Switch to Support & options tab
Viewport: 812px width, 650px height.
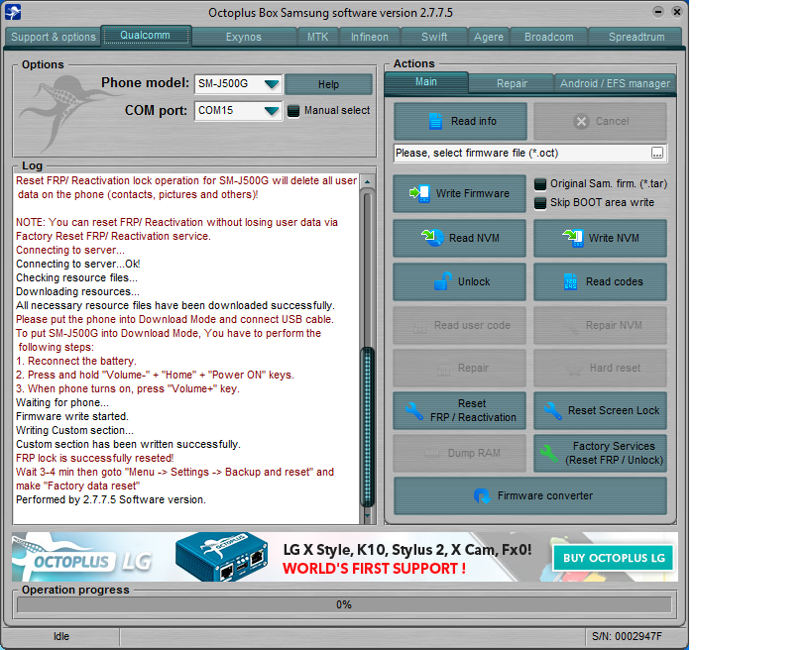[x=54, y=37]
